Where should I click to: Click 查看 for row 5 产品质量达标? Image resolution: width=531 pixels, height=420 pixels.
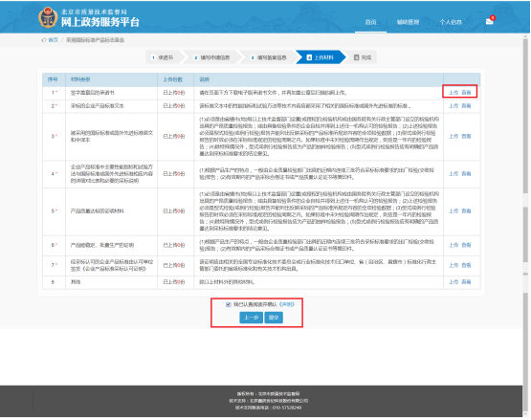(466, 211)
